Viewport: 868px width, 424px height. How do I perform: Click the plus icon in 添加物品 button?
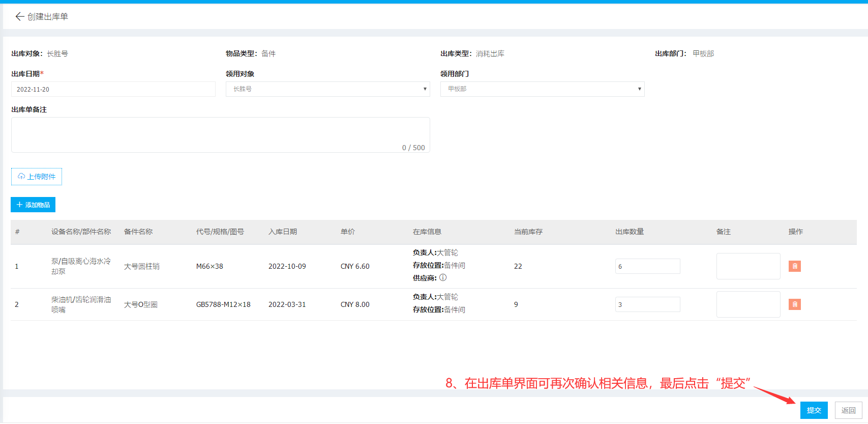click(19, 205)
